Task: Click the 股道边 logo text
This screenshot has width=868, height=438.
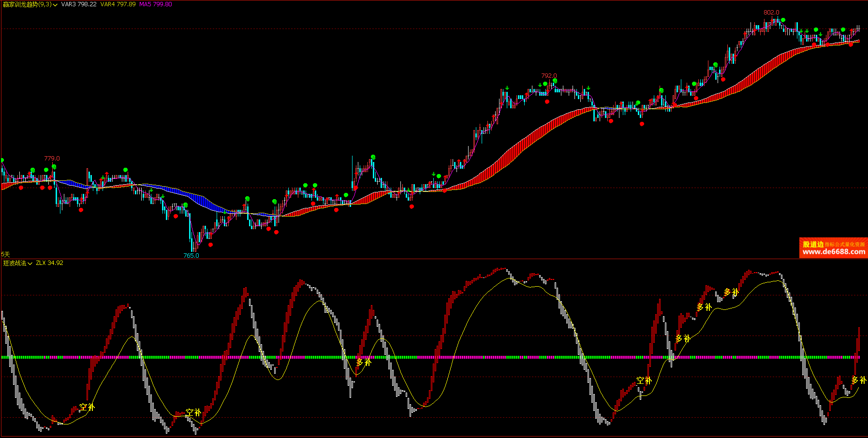Action: (813, 244)
